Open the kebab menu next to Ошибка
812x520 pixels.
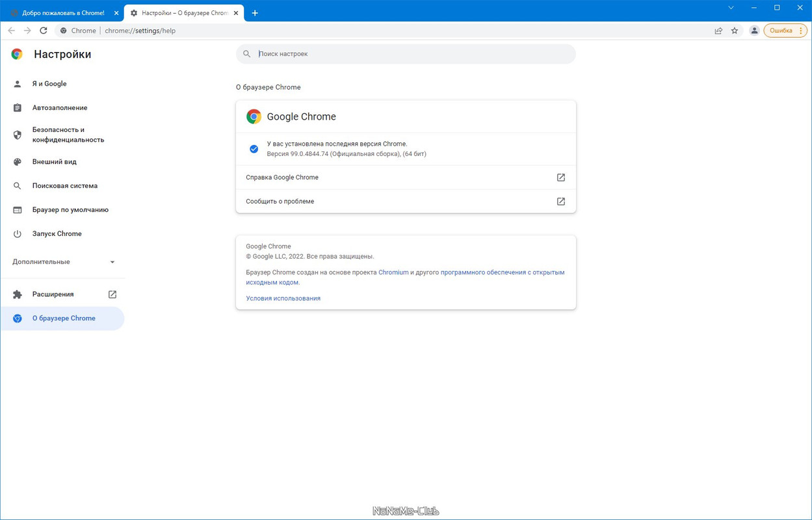pyautogui.click(x=801, y=30)
